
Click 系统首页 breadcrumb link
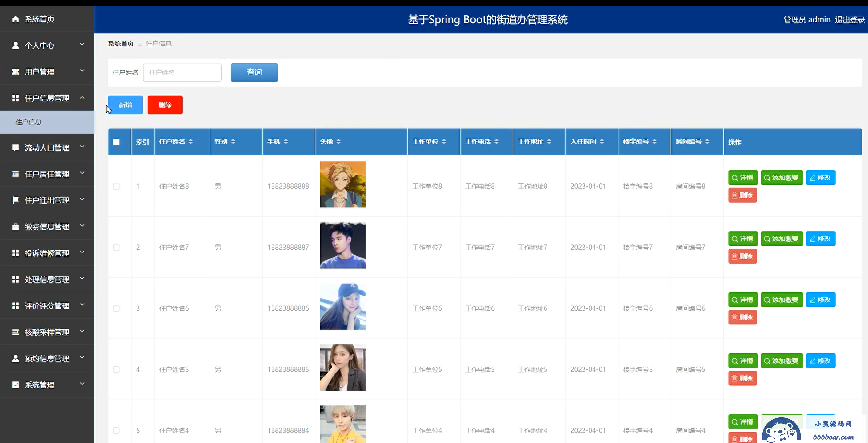click(121, 43)
